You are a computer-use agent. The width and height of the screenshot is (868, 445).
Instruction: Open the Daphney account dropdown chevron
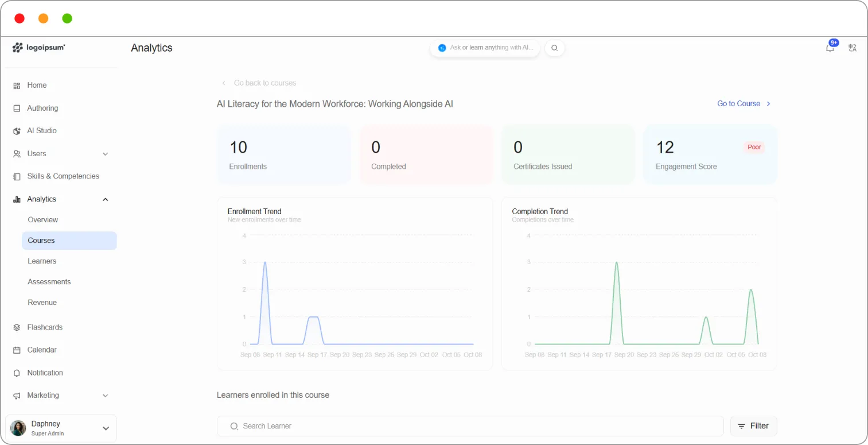pyautogui.click(x=106, y=428)
